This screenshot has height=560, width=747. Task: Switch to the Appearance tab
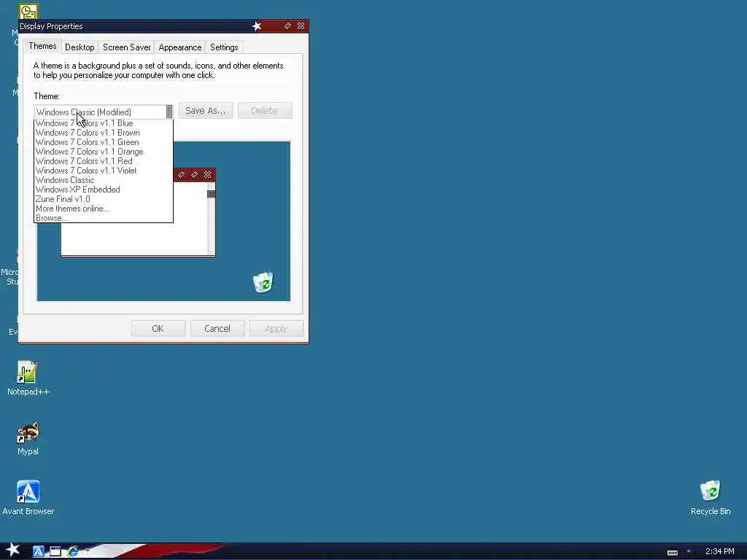pos(180,47)
